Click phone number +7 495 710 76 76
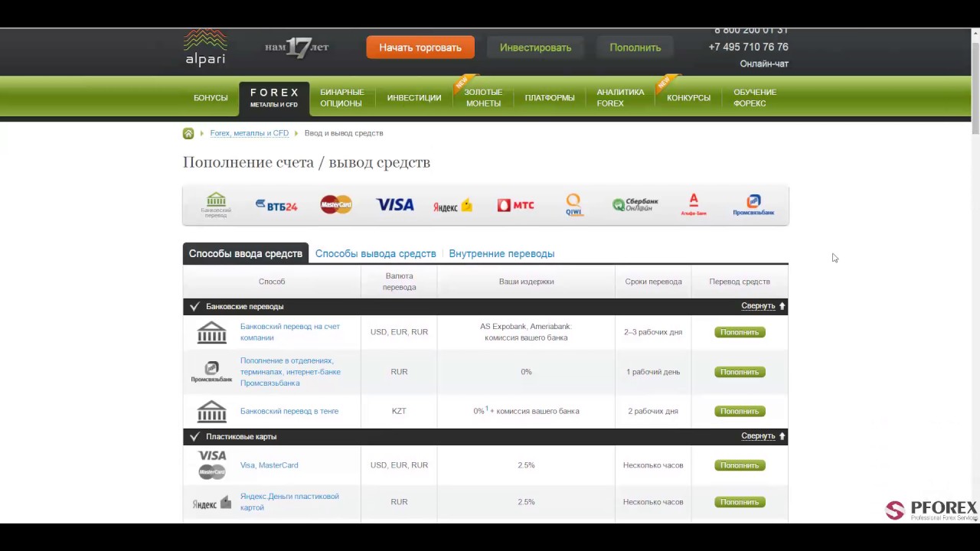Image resolution: width=980 pixels, height=551 pixels. pos(748,47)
